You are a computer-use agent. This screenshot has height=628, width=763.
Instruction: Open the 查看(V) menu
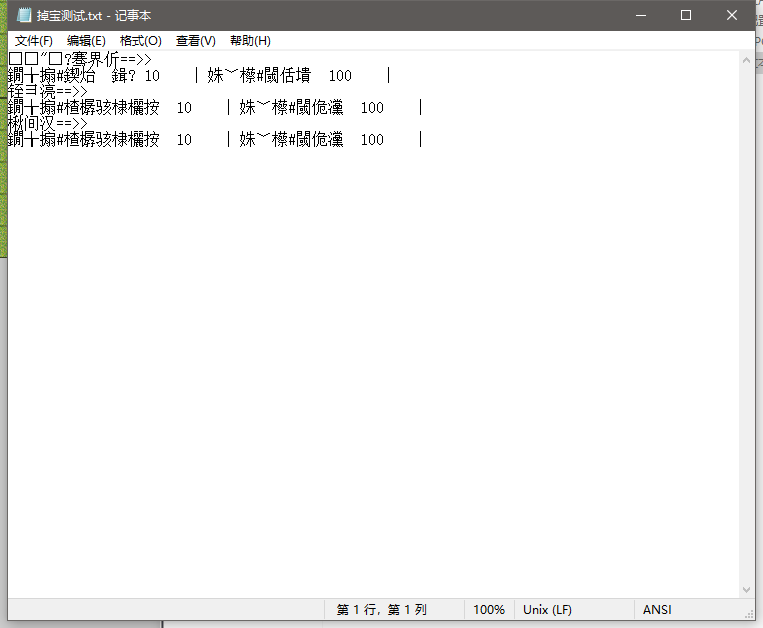click(196, 41)
